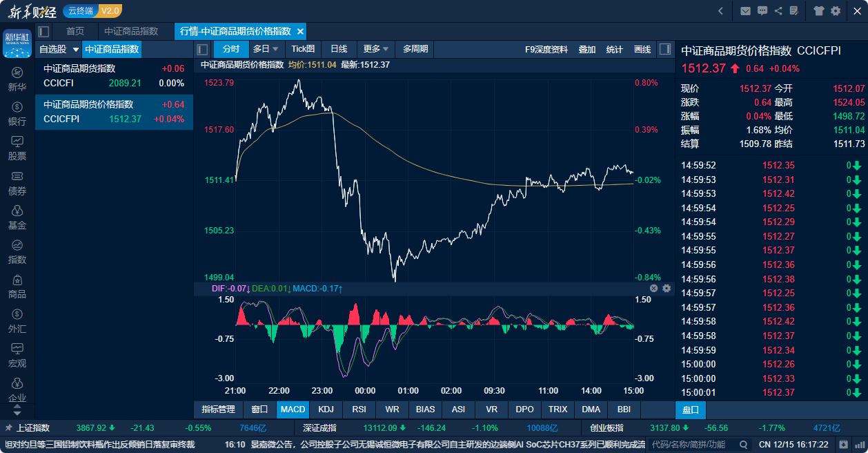Switch to the 首页 tab
The height and width of the screenshot is (453, 868).
click(x=75, y=31)
